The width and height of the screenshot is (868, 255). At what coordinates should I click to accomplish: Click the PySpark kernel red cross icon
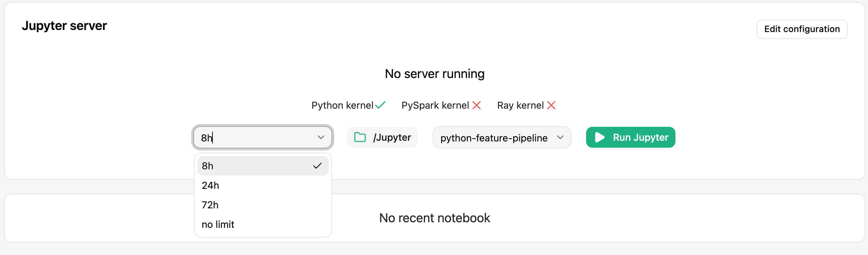point(477,105)
